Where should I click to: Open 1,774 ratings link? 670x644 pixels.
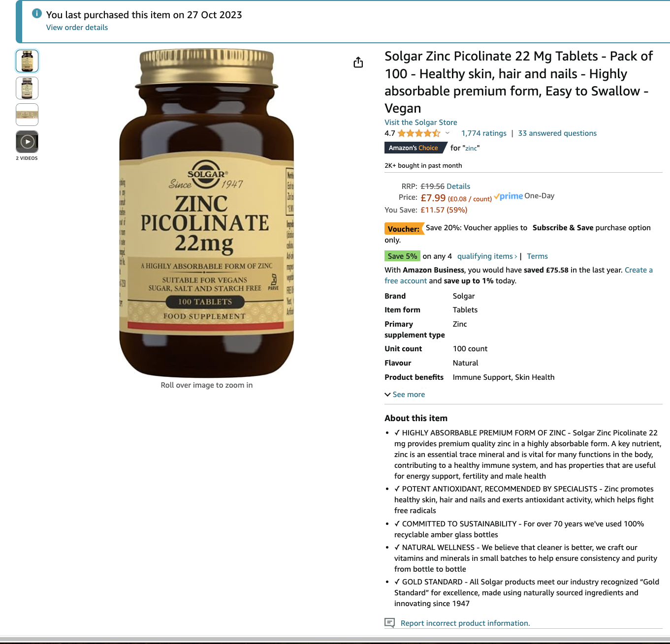[x=484, y=133]
